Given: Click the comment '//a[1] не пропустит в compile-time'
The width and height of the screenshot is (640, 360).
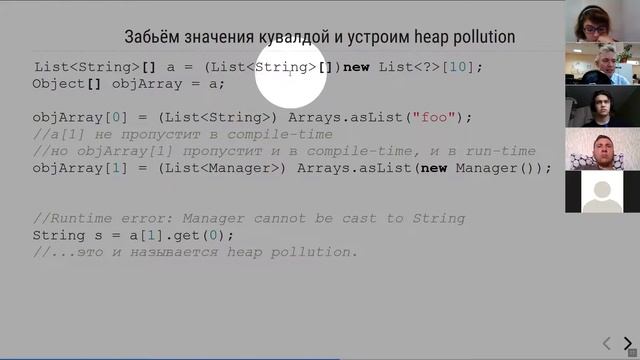Looking at the screenshot, I should click(x=182, y=134).
